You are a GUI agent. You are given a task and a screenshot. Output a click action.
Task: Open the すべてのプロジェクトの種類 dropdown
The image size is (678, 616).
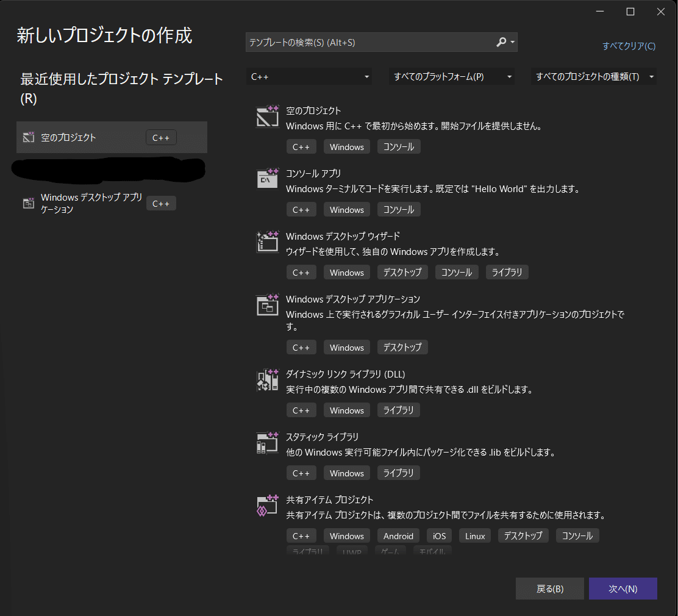point(593,76)
